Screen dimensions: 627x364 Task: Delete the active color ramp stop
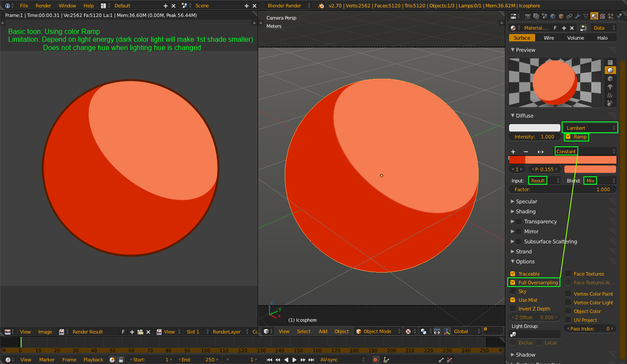pyautogui.click(x=526, y=152)
